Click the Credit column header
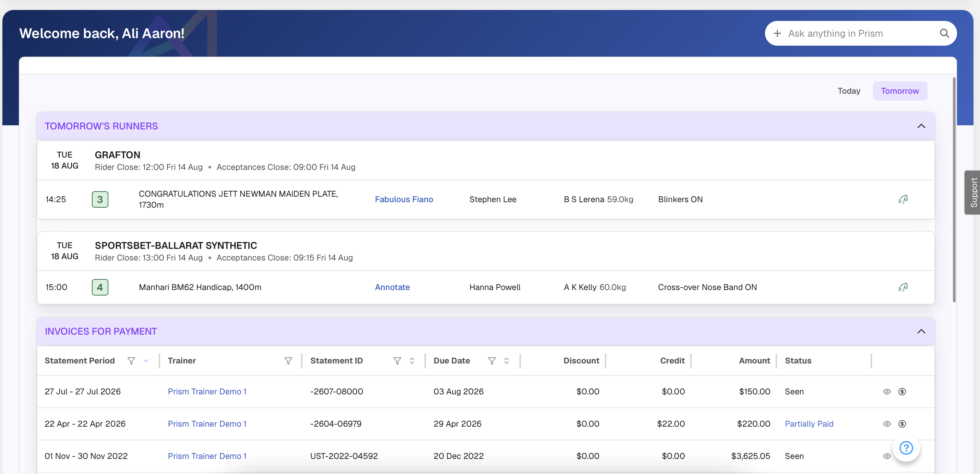The height and width of the screenshot is (474, 980). tap(672, 360)
